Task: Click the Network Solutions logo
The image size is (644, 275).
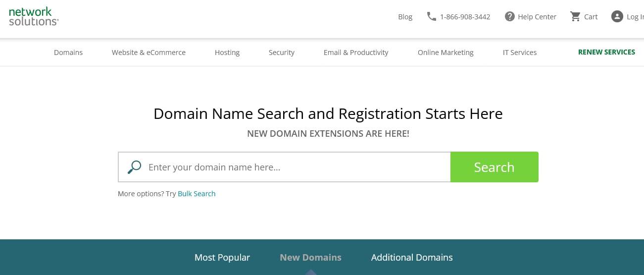Action: click(34, 16)
